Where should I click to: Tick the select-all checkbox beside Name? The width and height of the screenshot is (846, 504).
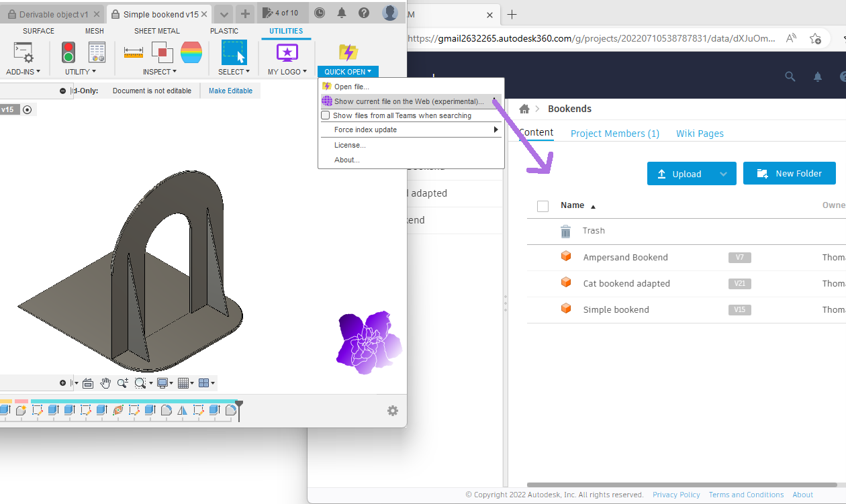click(x=543, y=206)
